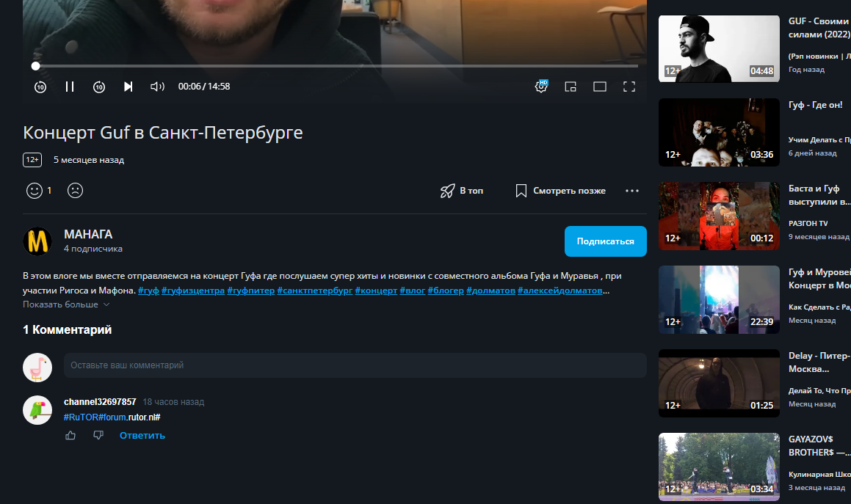The height and width of the screenshot is (504, 851).
Task: Open GAYAZOV$ BROTHER$ thumbnail
Action: (x=719, y=467)
